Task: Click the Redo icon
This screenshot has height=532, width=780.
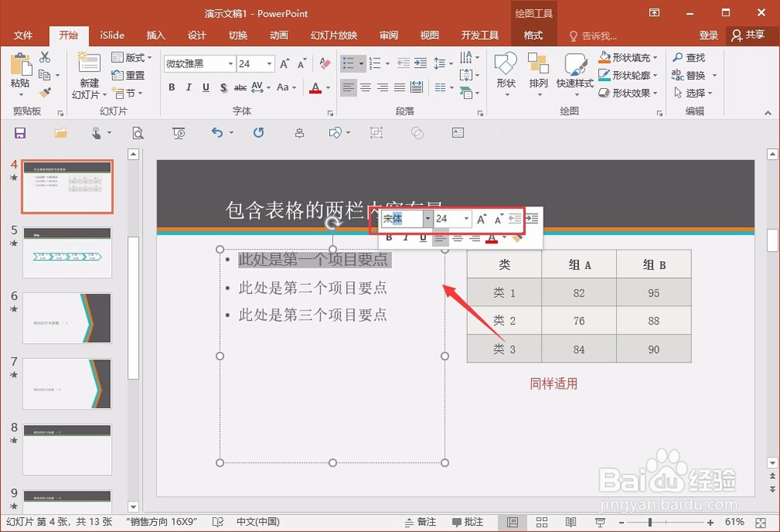Action: tap(257, 133)
